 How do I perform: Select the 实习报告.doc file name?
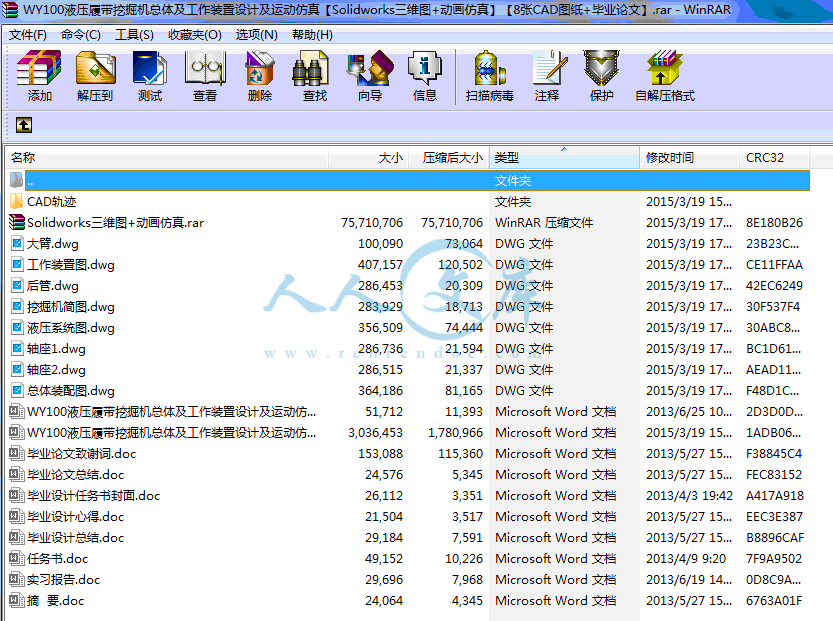pyautogui.click(x=64, y=580)
